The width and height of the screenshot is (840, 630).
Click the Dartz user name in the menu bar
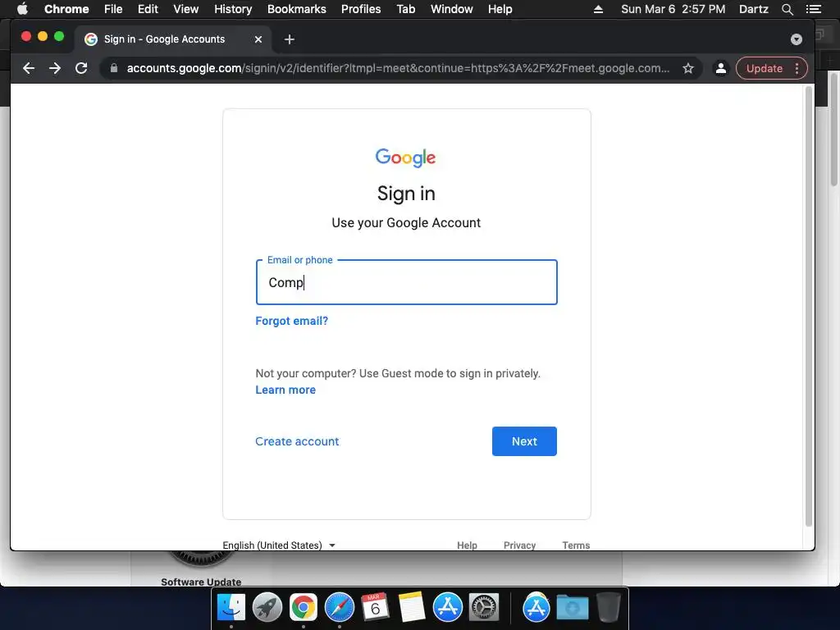point(753,9)
